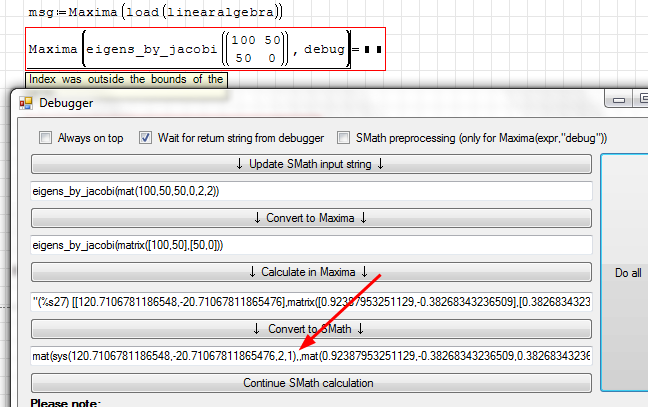Viewport: 648px width, 407px height.
Task: Click the first Convert to Maxima button
Action: [311, 217]
